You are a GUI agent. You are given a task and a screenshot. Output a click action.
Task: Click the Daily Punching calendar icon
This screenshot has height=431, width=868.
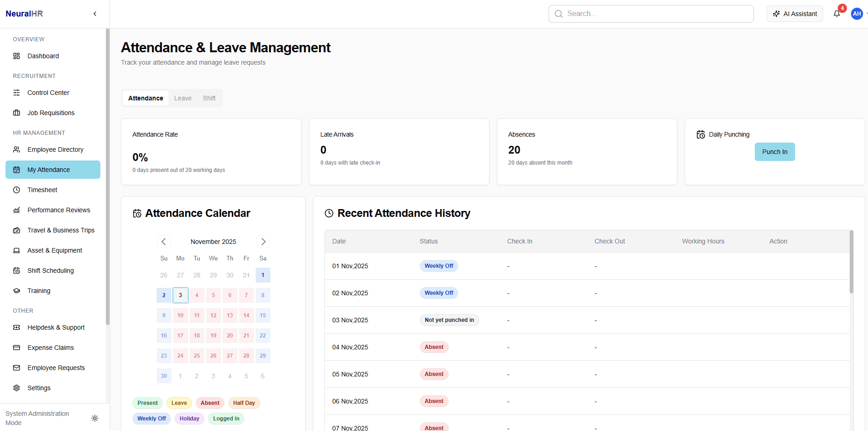click(701, 134)
